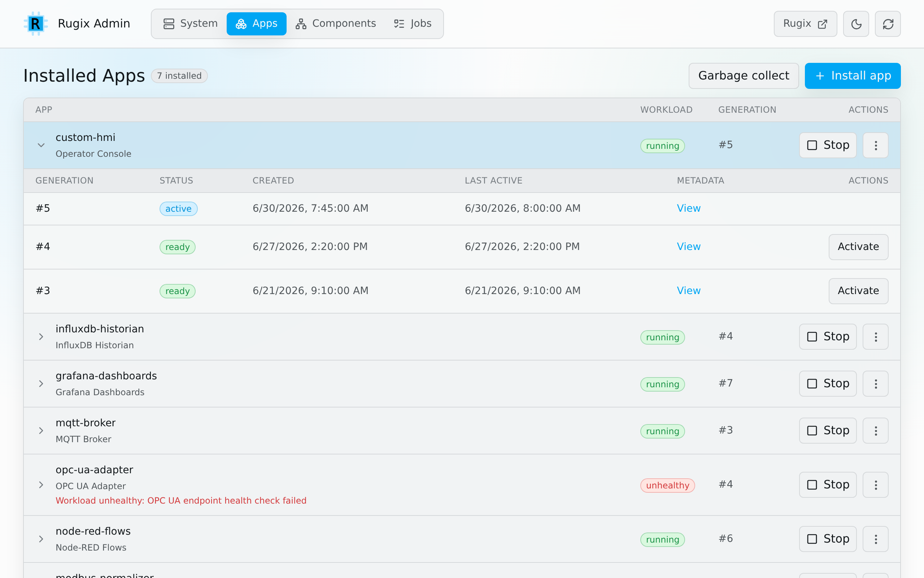924x578 pixels.
Task: Stop the custom-hmi app
Action: point(828,145)
